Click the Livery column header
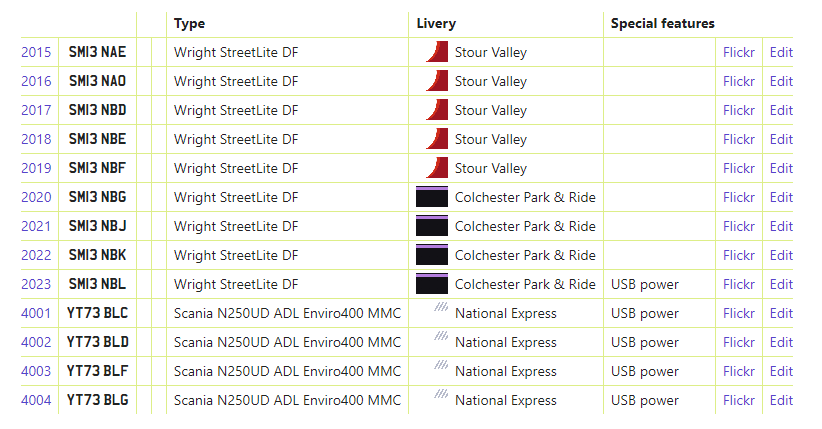The width and height of the screenshot is (822, 429). tap(436, 23)
